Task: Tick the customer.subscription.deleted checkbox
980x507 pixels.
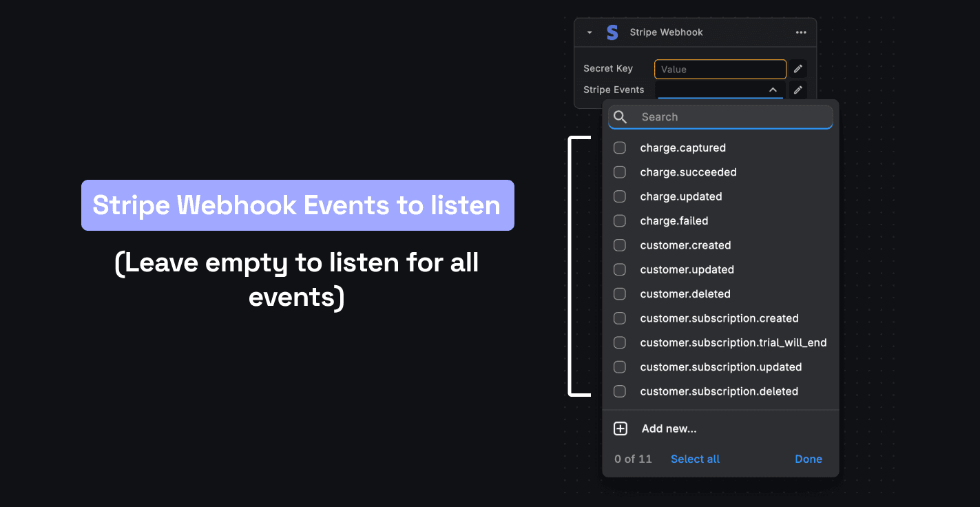Action: click(x=620, y=391)
